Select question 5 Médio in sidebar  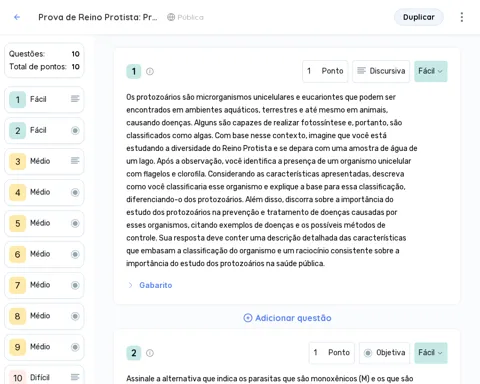point(44,223)
